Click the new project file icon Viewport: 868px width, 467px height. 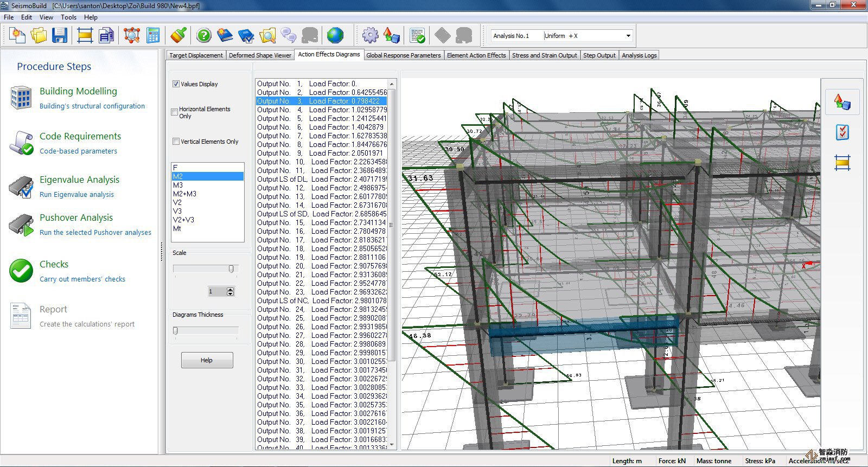(x=17, y=36)
